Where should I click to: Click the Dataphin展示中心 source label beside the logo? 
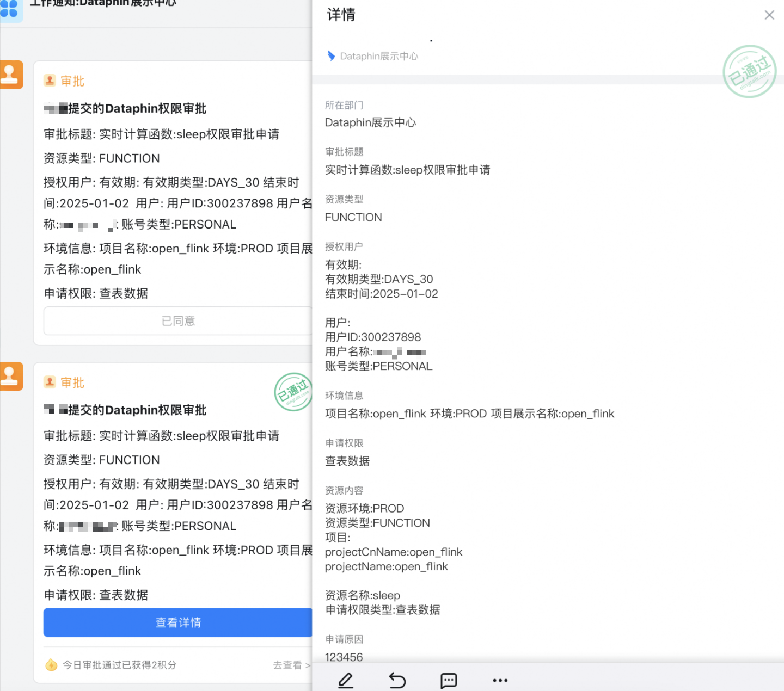[379, 56]
